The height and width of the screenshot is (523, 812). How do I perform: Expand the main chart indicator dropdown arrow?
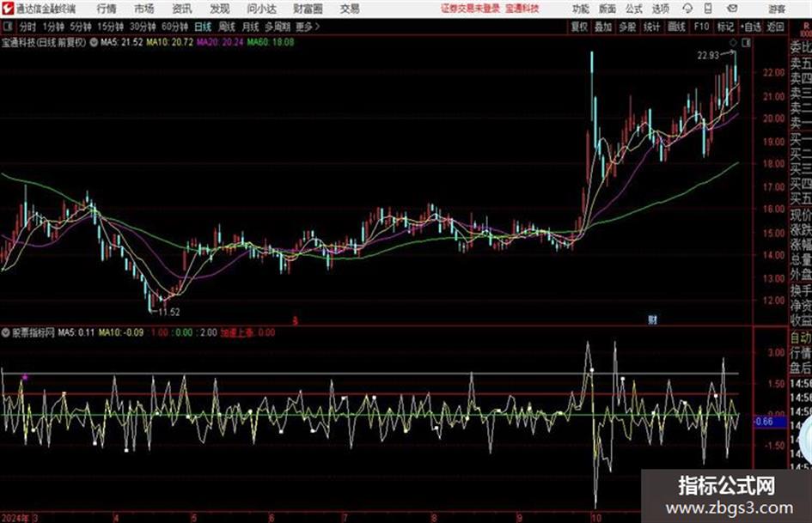pyautogui.click(x=94, y=42)
